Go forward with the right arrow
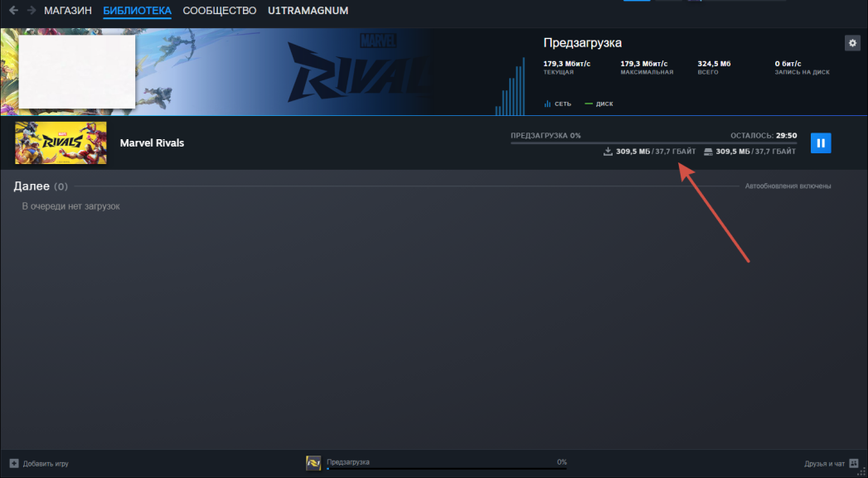 [32, 11]
